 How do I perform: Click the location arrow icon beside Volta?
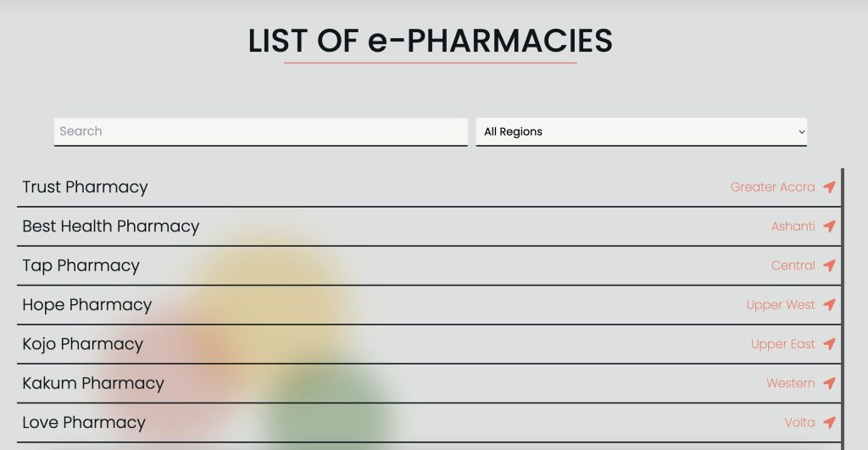coord(829,423)
